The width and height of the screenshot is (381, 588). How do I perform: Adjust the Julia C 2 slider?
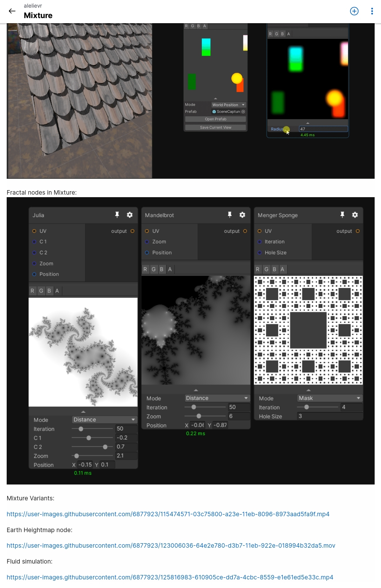pos(92,447)
